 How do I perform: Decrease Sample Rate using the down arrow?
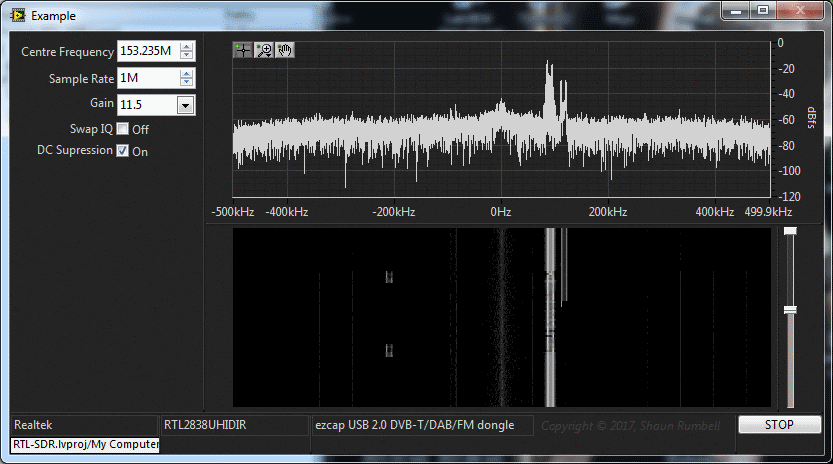(x=187, y=82)
